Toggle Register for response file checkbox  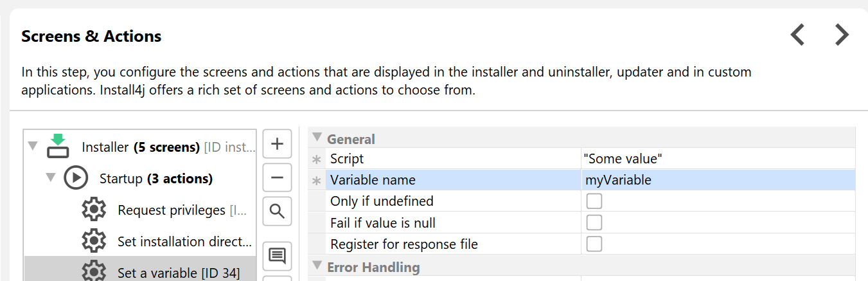click(594, 244)
